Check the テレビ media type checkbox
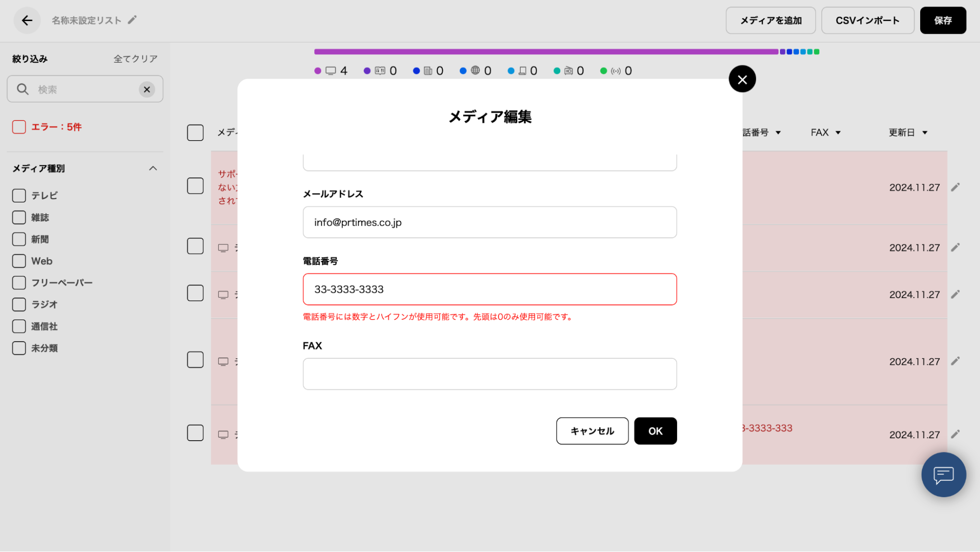Screen dimensions: 980x552 click(x=19, y=196)
